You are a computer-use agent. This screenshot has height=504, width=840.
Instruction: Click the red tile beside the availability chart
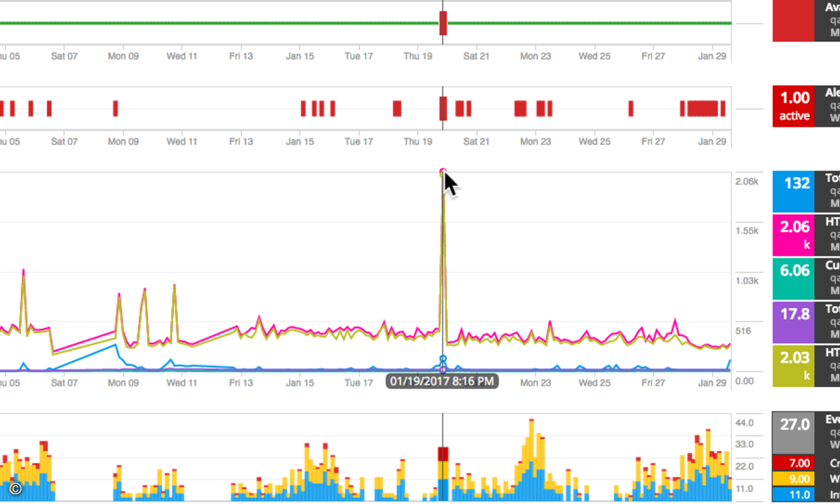793,21
